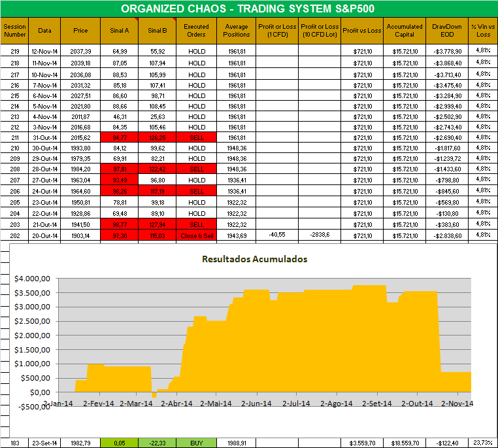Click the 'Sinal A' header cell
The image size is (498, 448).
pyautogui.click(x=120, y=31)
